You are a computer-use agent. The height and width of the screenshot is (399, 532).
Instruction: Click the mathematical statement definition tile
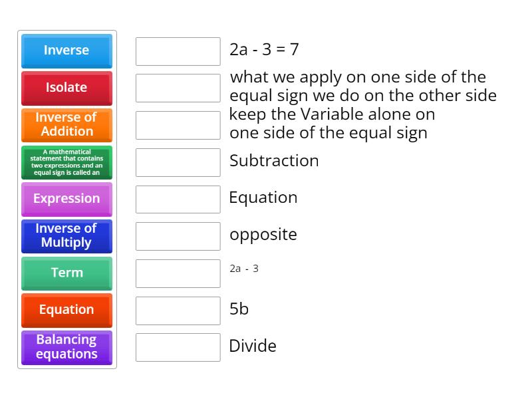coord(66,162)
